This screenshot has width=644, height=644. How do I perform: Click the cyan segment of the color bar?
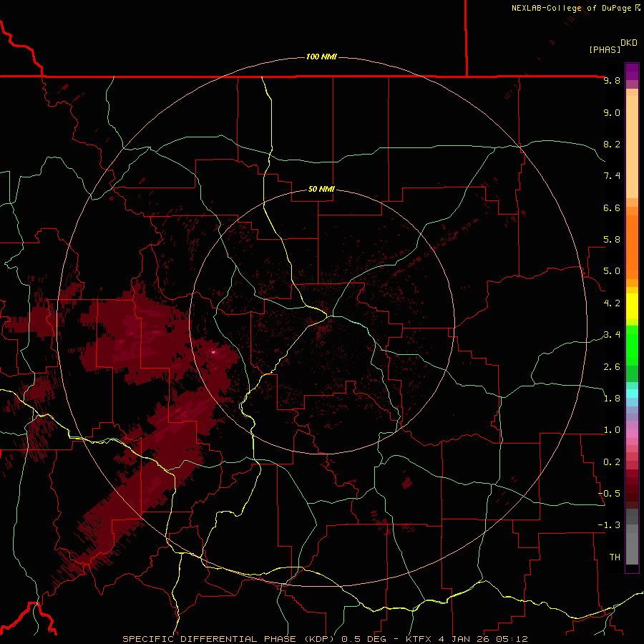coord(632,394)
